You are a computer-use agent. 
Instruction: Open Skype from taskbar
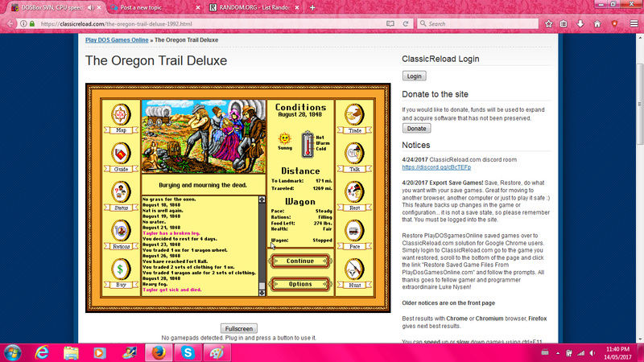point(188,353)
